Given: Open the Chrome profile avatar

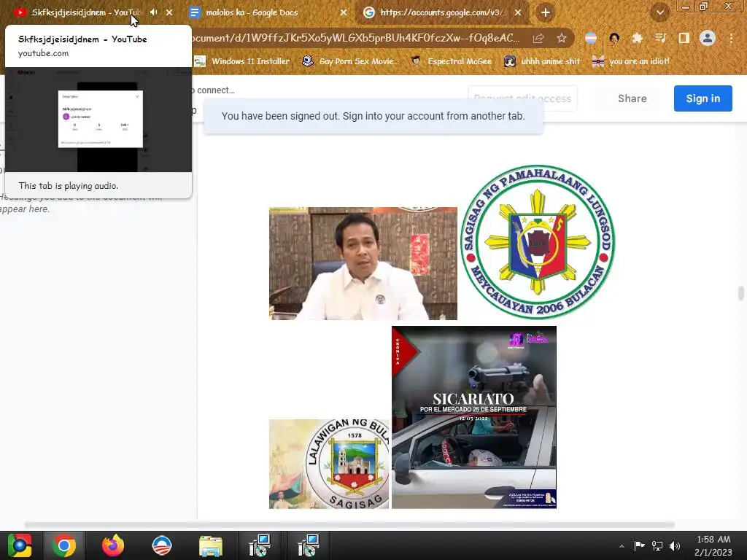Looking at the screenshot, I should 708,38.
